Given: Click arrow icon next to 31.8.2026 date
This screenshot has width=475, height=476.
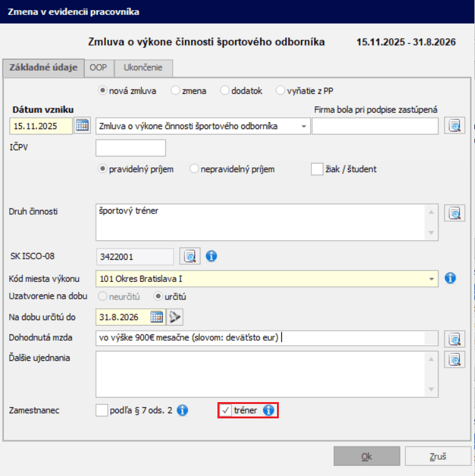Looking at the screenshot, I should click(x=175, y=317).
